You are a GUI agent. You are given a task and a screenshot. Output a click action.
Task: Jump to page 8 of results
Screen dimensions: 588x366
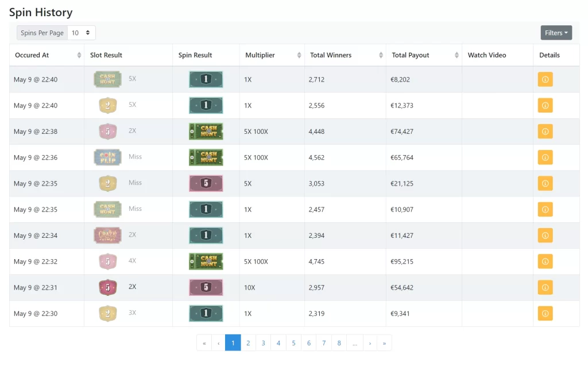pyautogui.click(x=339, y=343)
